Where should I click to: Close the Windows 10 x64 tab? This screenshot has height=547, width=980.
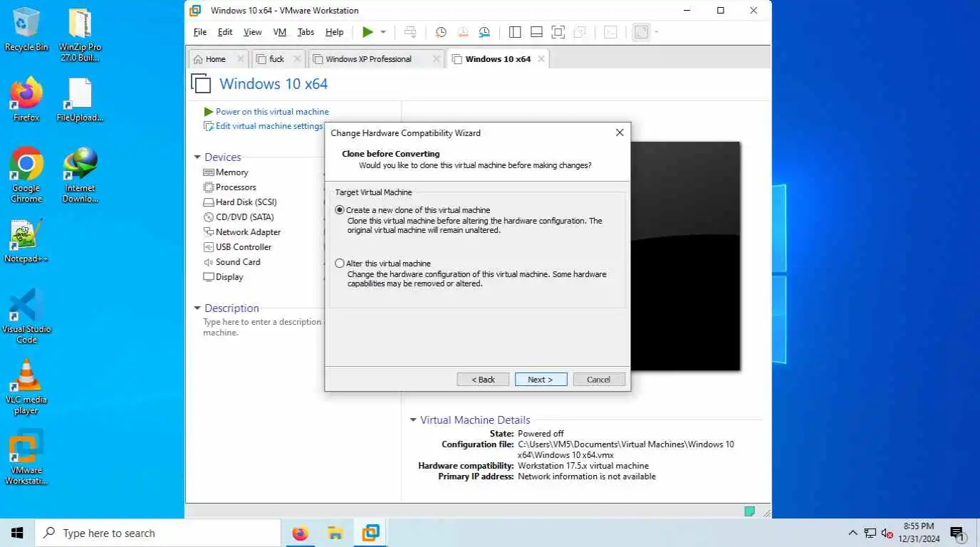[541, 59]
